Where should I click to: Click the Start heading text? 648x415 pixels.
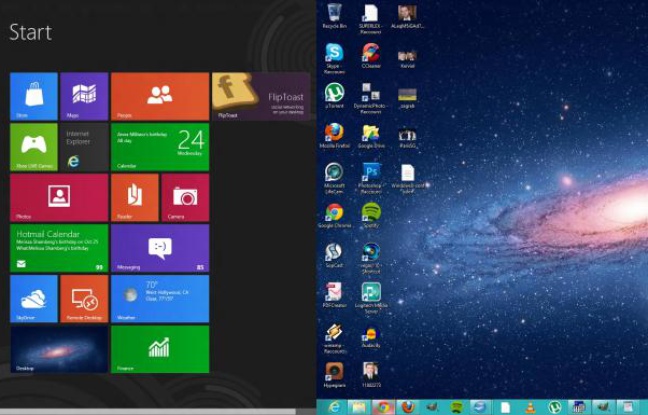coord(31,32)
